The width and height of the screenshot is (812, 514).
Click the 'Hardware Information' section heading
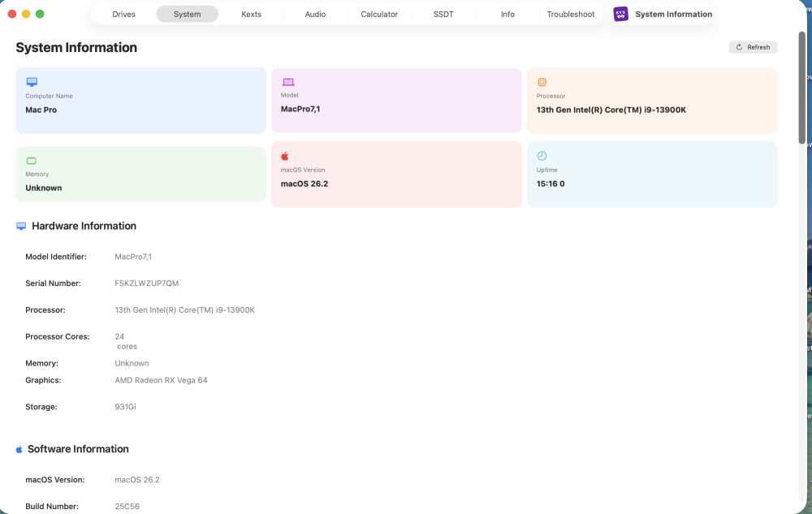(x=84, y=227)
